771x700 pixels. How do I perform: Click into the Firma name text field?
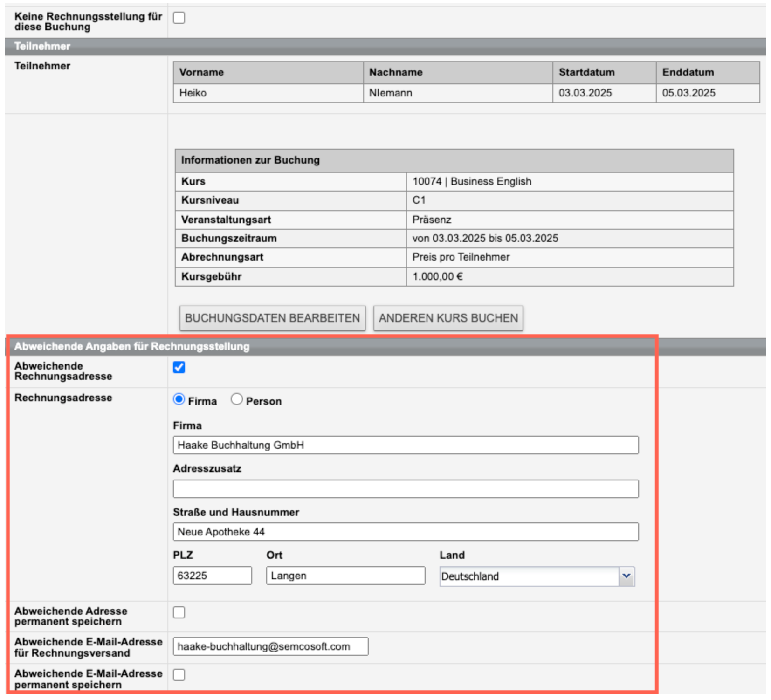point(406,445)
